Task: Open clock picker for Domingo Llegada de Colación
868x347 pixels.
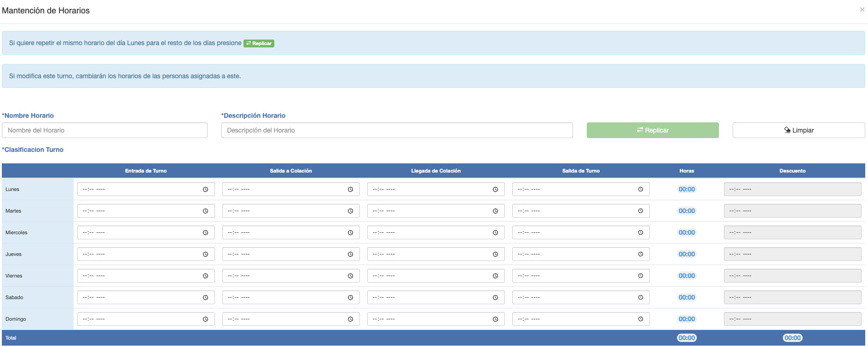Action: tap(495, 319)
